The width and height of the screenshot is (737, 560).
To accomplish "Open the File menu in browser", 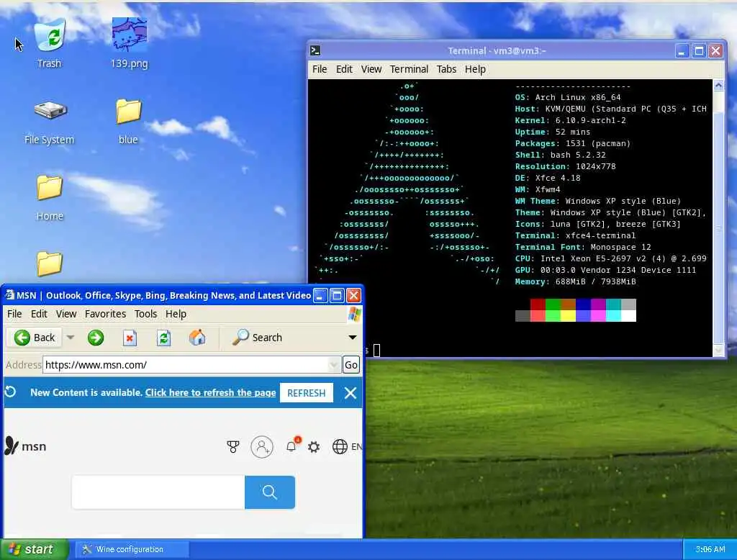I will pyautogui.click(x=14, y=314).
